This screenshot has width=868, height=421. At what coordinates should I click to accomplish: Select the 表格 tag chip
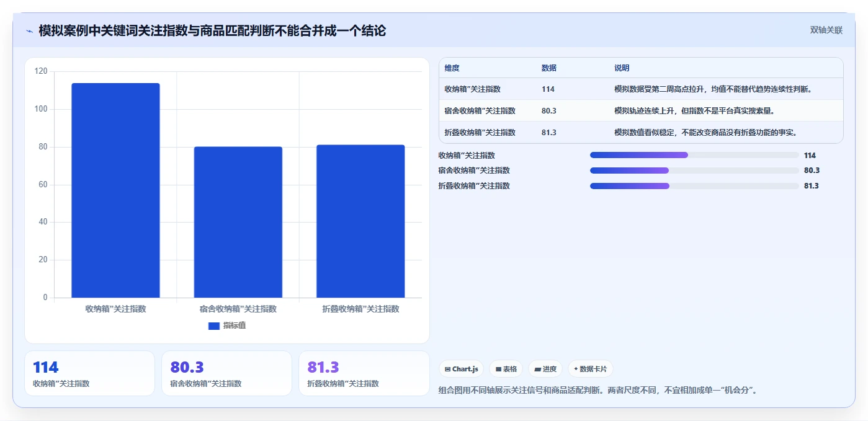coord(506,369)
